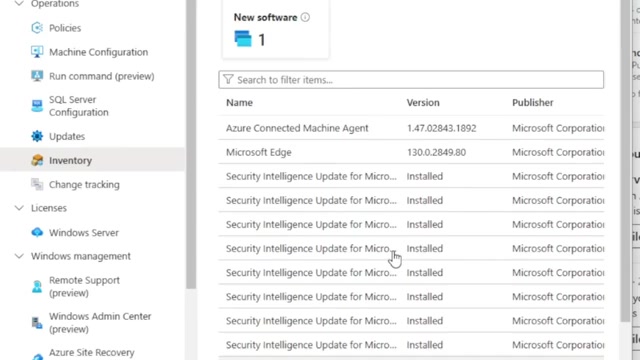Click the Inventory box icon
Image resolution: width=640 pixels, height=360 pixels.
(37, 160)
